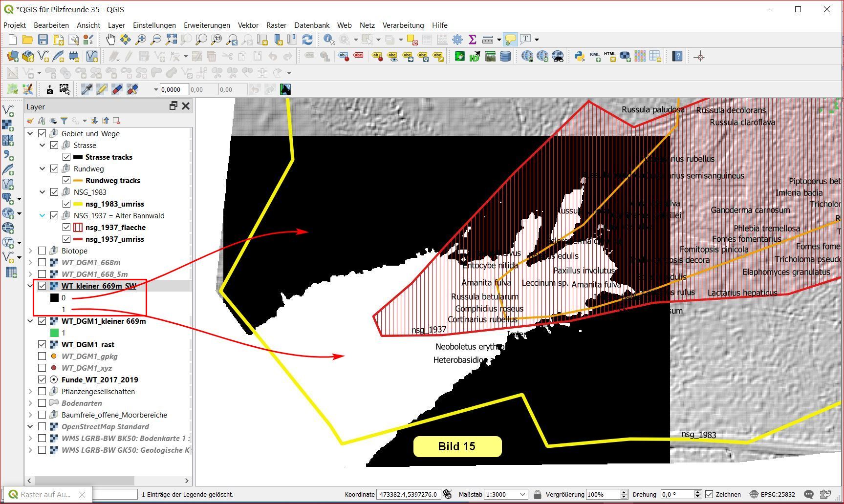Open the processing toolbox gear icon
The image size is (844, 504).
click(457, 40)
